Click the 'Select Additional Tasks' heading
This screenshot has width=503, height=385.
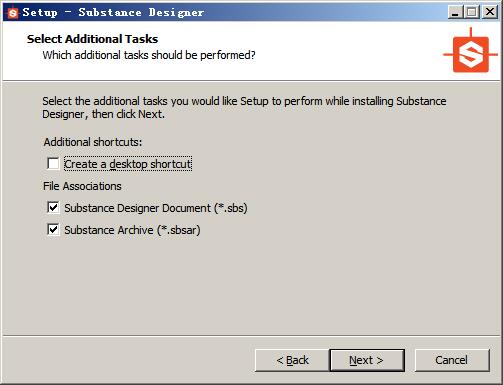(x=92, y=39)
